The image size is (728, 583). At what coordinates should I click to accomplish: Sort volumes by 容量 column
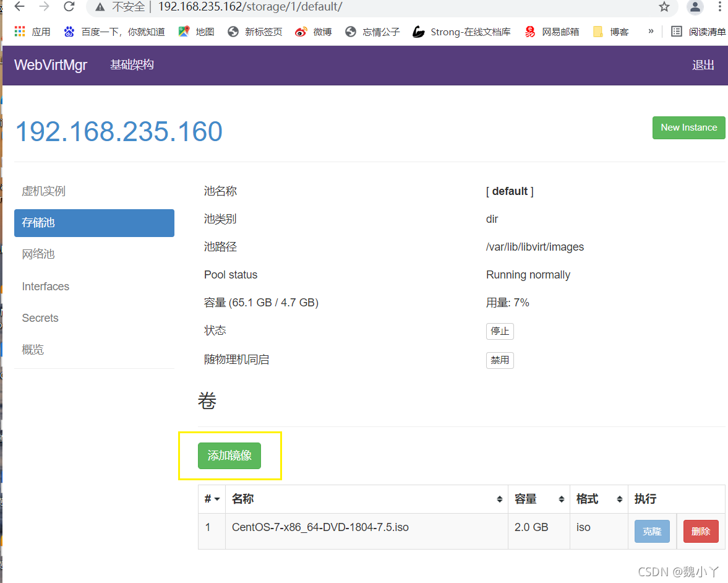pyautogui.click(x=539, y=499)
